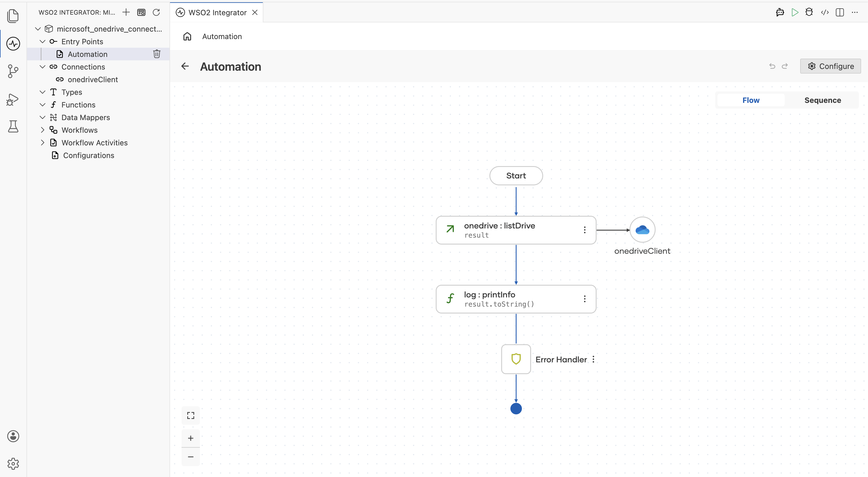The image size is (868, 477).
Task: Open Source Control view icon
Action: (x=13, y=71)
